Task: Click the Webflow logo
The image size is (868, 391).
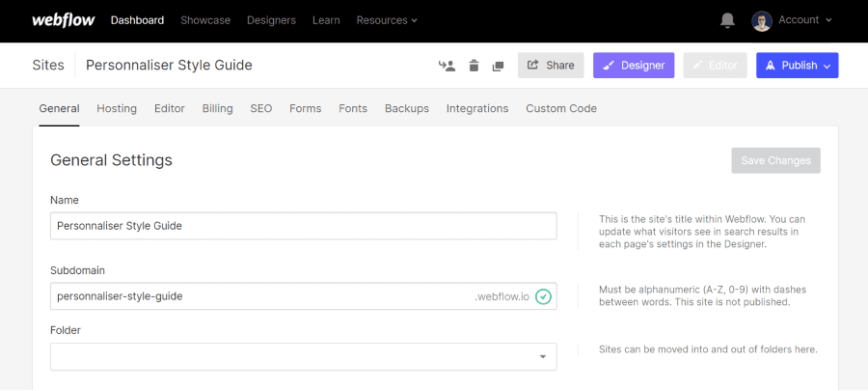Action: click(x=64, y=20)
